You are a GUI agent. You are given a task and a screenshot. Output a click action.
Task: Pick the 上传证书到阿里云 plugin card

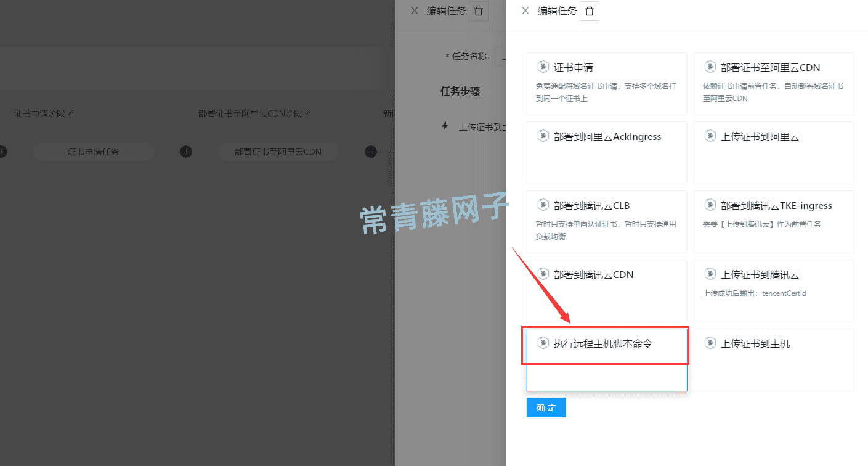[774, 153]
